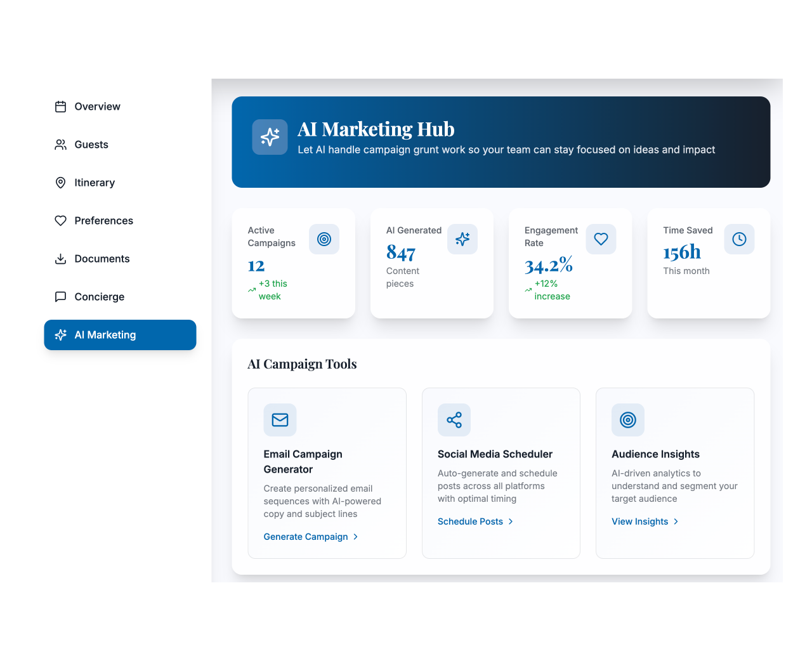Viewport: 812px width, 661px height.
Task: Click the target icon on Active Campaigns card
Action: (x=324, y=239)
